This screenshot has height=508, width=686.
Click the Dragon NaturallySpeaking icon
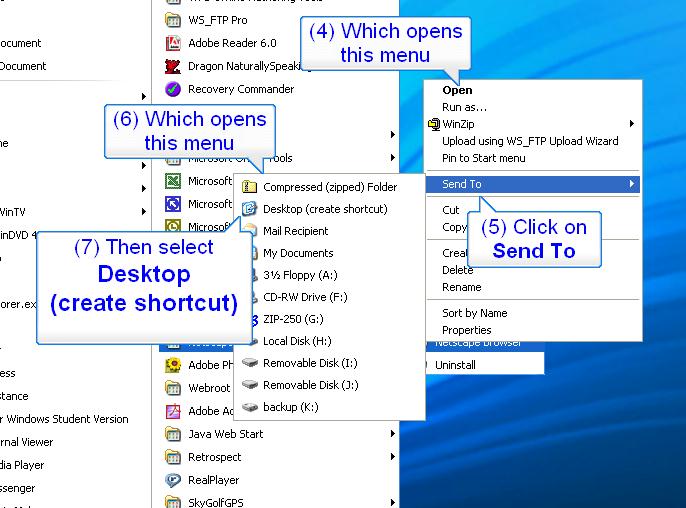click(173, 67)
